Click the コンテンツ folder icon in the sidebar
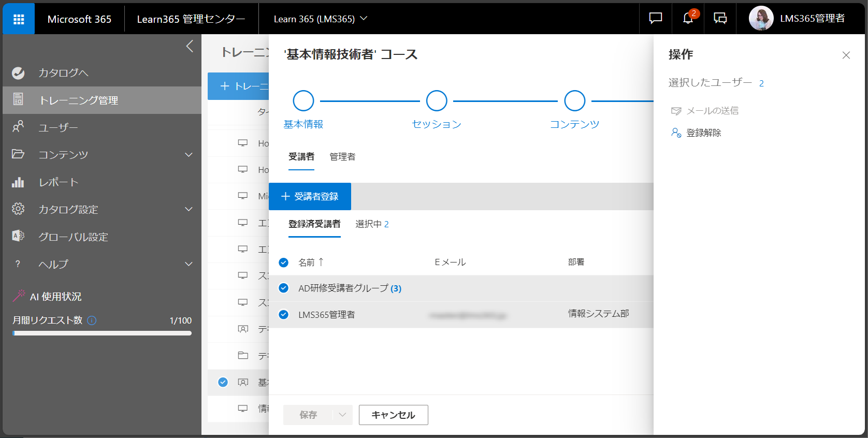The image size is (868, 438). coord(18,154)
